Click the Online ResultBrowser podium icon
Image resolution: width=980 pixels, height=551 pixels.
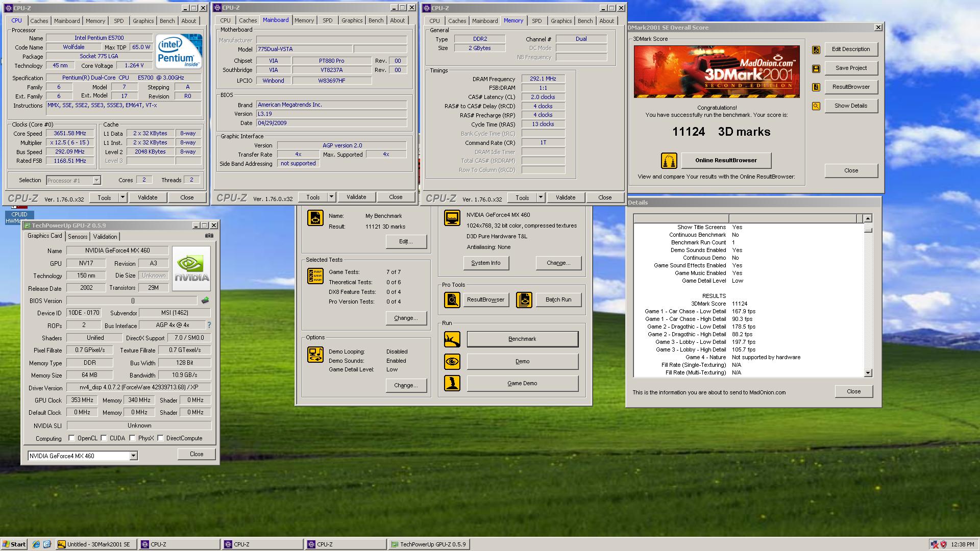point(669,161)
